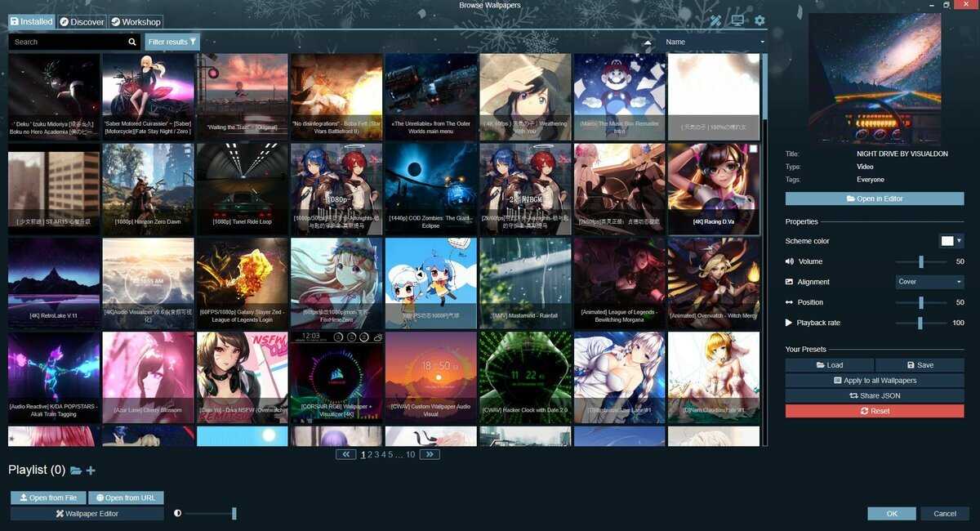Go to page 2
The image size is (980, 531).
click(x=370, y=454)
